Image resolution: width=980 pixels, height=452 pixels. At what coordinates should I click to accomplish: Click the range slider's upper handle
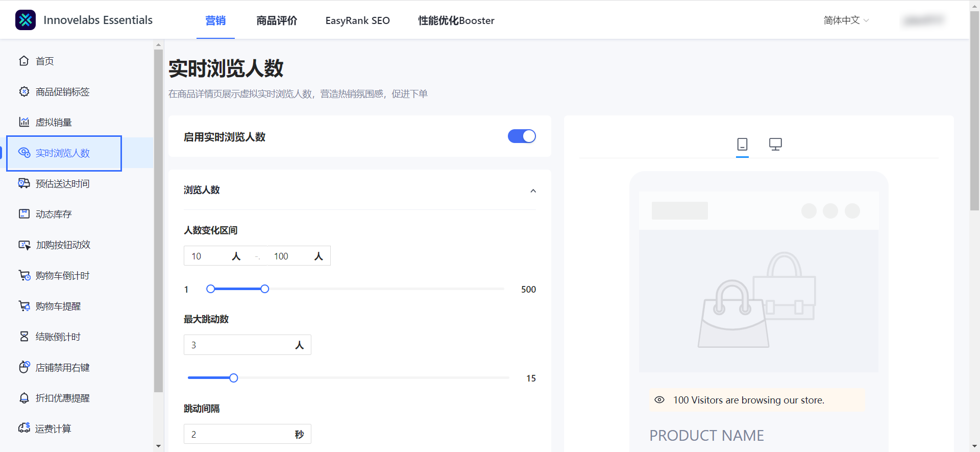pyautogui.click(x=264, y=289)
